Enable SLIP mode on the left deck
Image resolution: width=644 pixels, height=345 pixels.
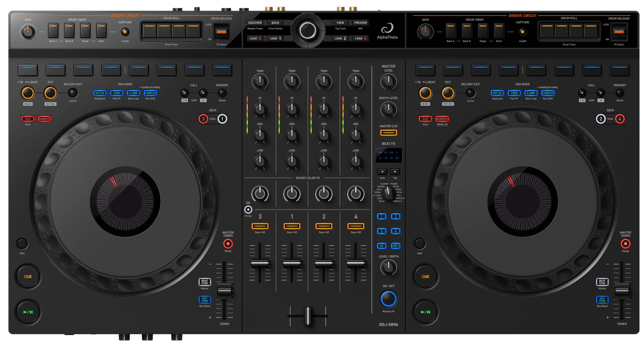click(x=27, y=119)
